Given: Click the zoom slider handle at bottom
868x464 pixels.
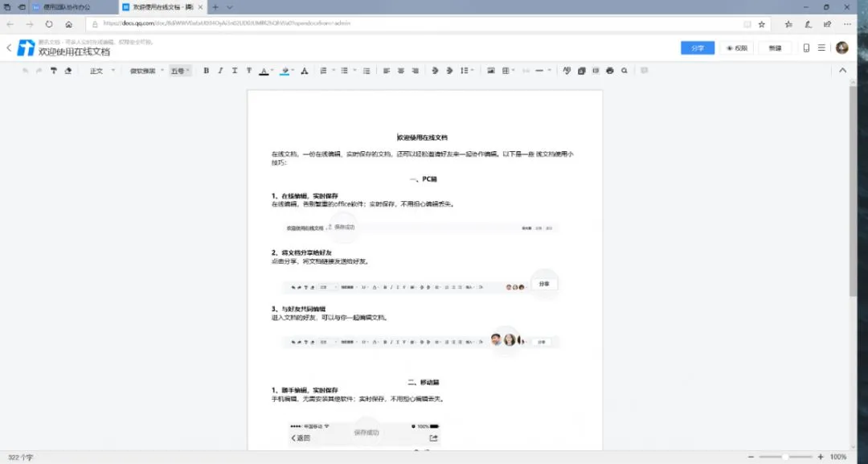Looking at the screenshot, I should tap(785, 458).
